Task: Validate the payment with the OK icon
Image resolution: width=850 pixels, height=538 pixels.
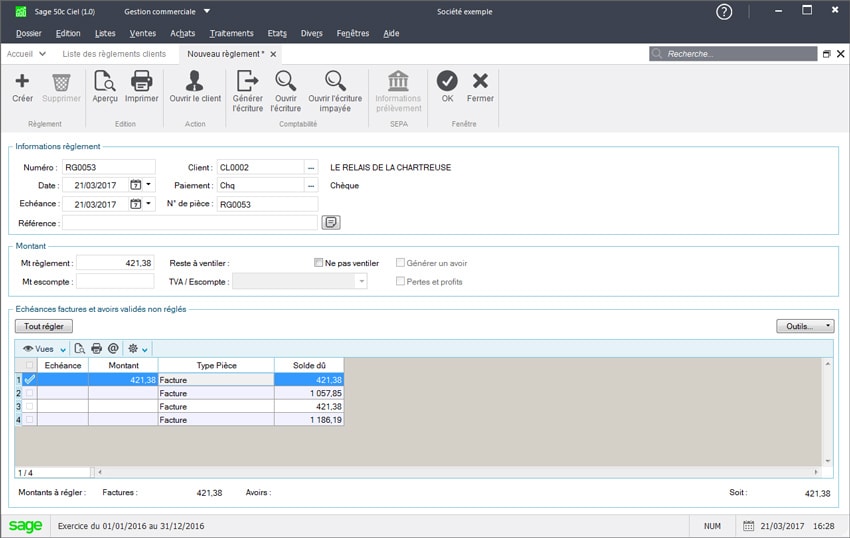Action: click(x=447, y=82)
